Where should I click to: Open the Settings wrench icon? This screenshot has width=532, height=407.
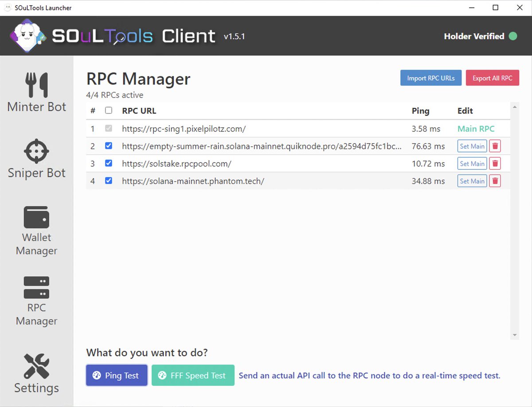click(37, 366)
